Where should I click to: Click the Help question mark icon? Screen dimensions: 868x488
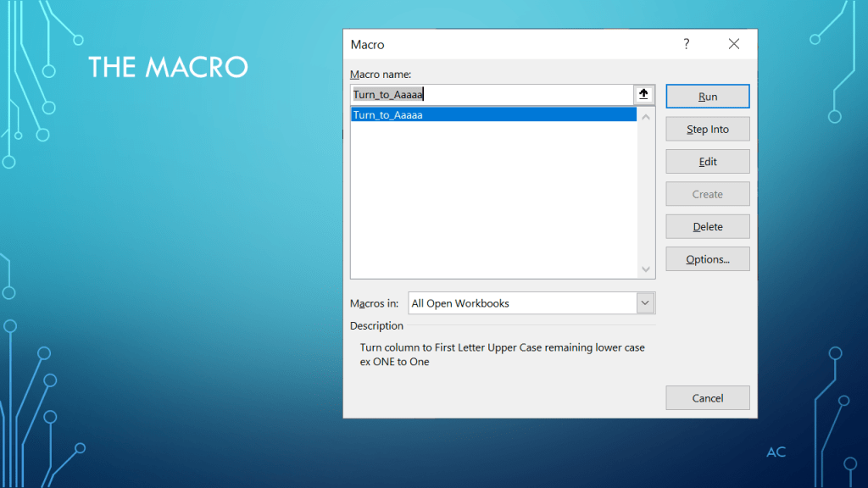[686, 44]
